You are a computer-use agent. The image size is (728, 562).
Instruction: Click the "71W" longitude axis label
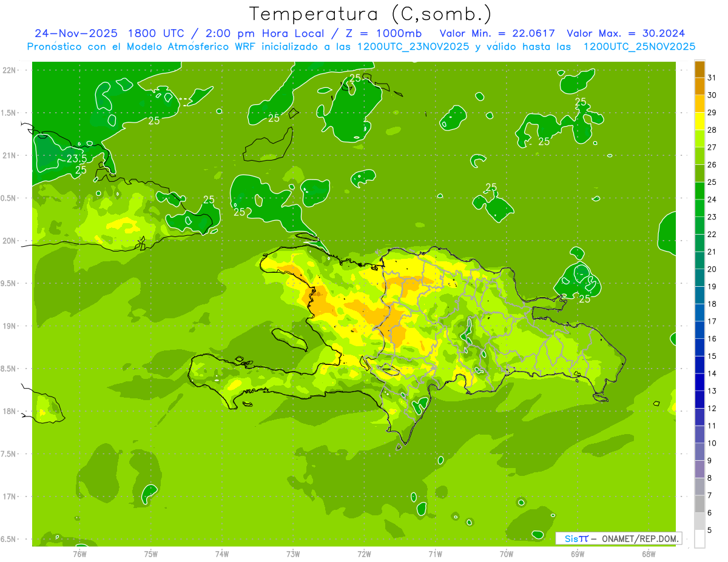[435, 554]
